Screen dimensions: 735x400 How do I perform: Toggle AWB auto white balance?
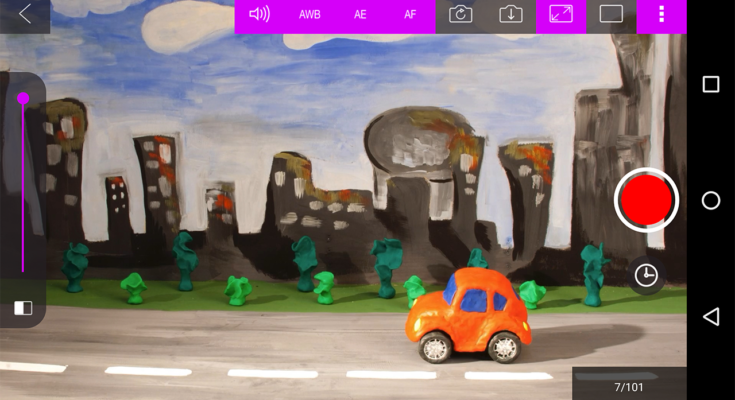pyautogui.click(x=309, y=15)
